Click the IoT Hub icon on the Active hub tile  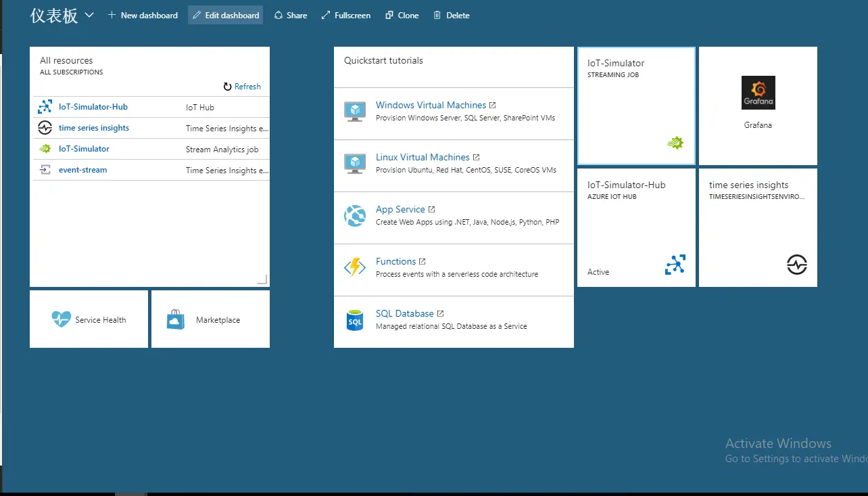tap(674, 265)
